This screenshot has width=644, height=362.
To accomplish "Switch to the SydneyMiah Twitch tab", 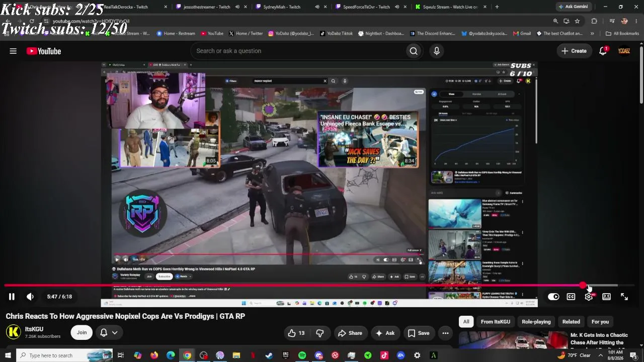I will click(x=287, y=7).
